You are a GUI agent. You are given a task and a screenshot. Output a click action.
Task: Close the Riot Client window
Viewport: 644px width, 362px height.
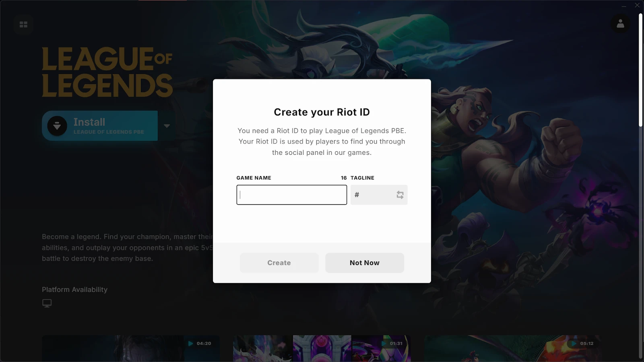(637, 5)
